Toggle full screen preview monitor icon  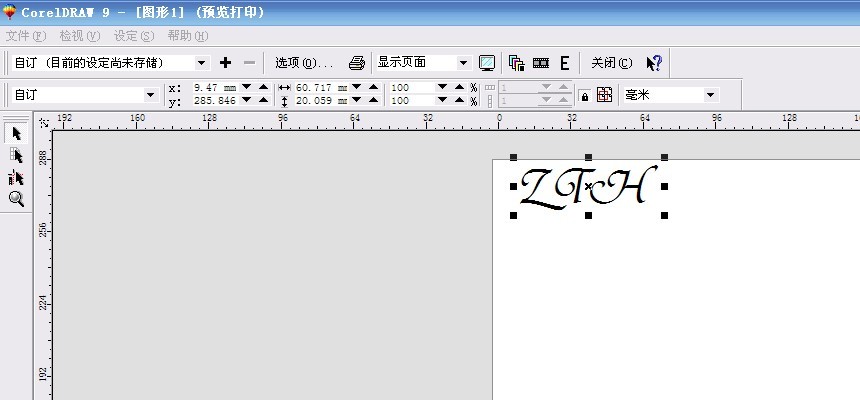click(486, 63)
